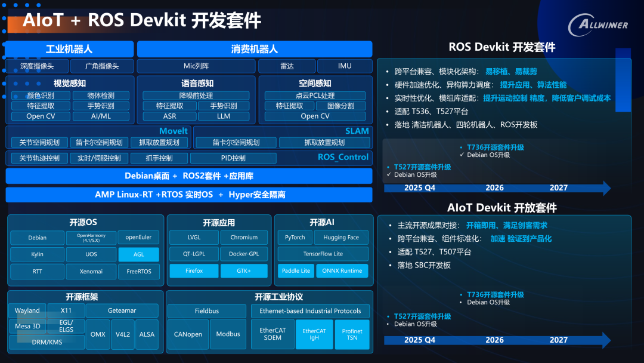The height and width of the screenshot is (363, 644).
Task: Select the 工业机器人 header
Action: click(69, 50)
